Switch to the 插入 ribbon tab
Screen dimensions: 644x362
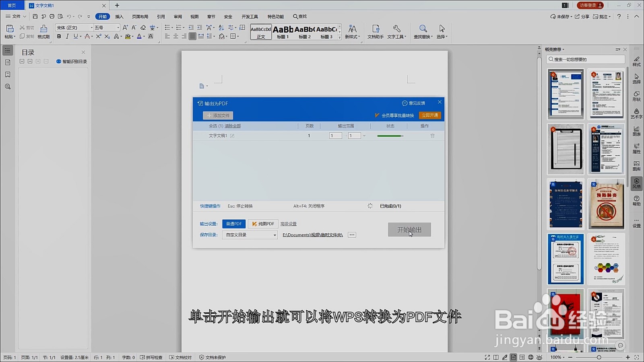(x=119, y=16)
